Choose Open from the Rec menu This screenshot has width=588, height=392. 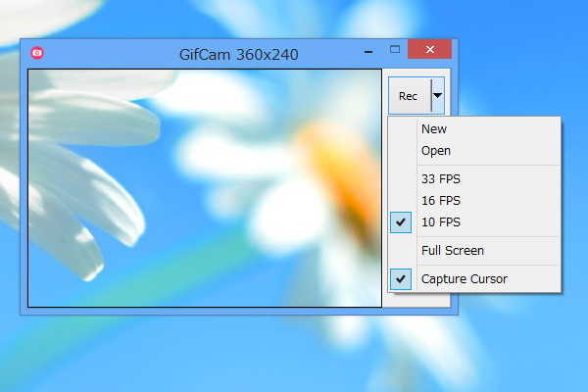pyautogui.click(x=474, y=151)
